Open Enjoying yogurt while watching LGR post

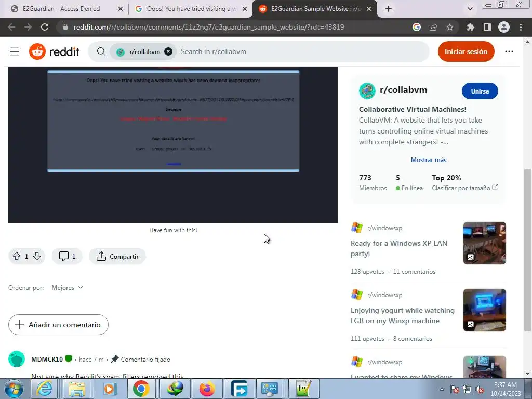coord(403,315)
